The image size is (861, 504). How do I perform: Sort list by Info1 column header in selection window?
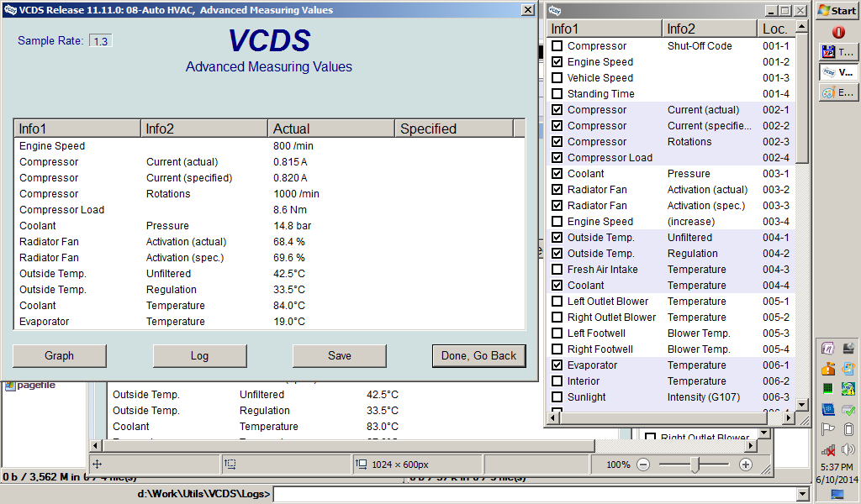(x=605, y=29)
